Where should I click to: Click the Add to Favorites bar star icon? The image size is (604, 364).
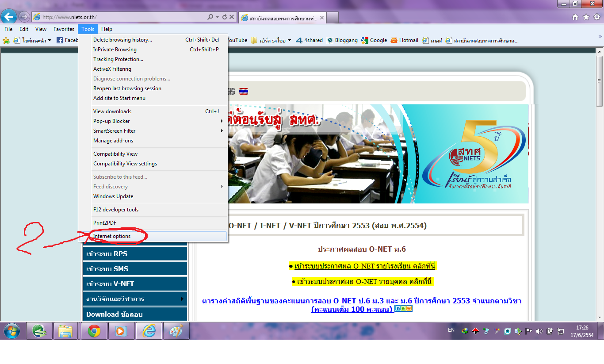click(x=6, y=40)
